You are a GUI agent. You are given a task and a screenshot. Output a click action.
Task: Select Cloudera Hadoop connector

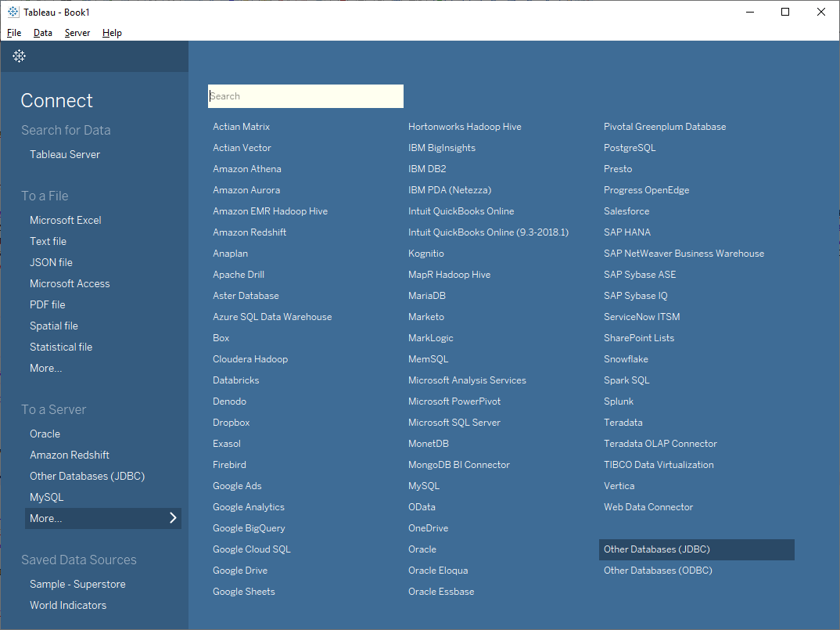click(x=250, y=358)
